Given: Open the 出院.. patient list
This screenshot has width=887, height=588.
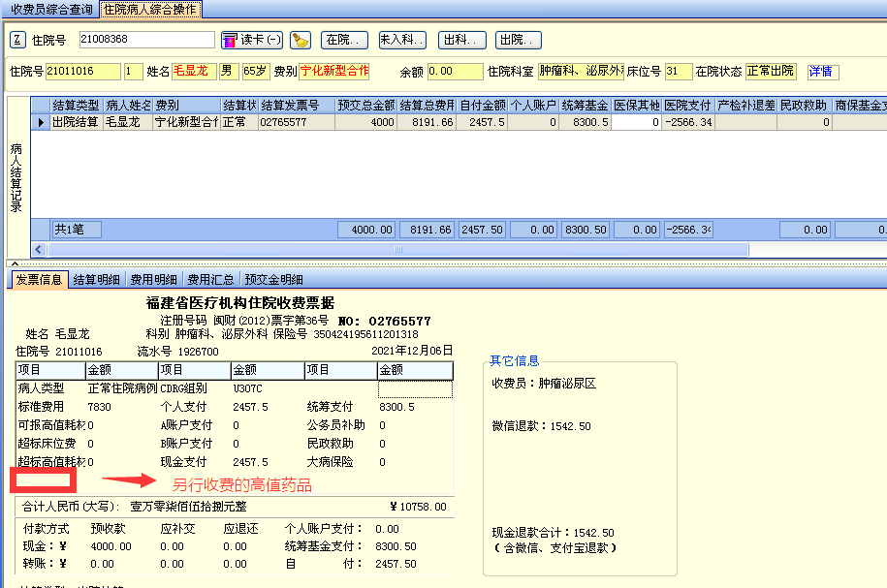Looking at the screenshot, I should tap(519, 40).
